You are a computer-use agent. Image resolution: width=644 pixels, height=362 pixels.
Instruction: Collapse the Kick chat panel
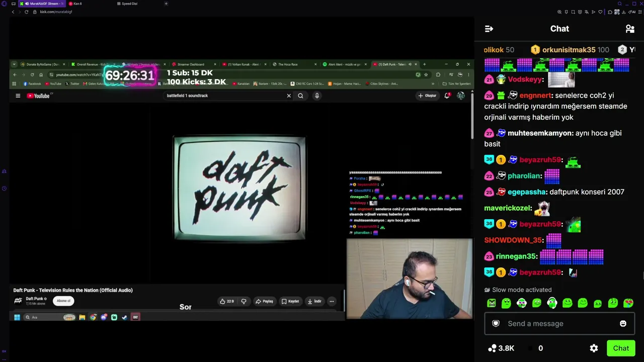489,29
